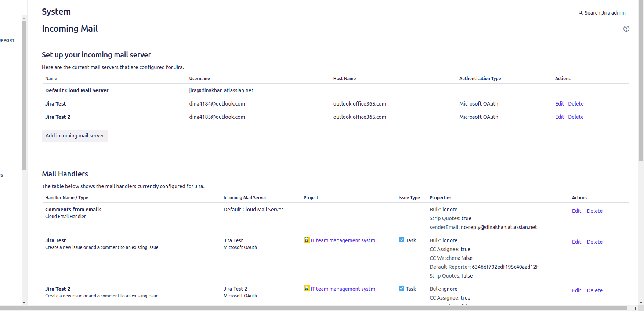Click the Handler Name / Type column header

[x=66, y=198]
